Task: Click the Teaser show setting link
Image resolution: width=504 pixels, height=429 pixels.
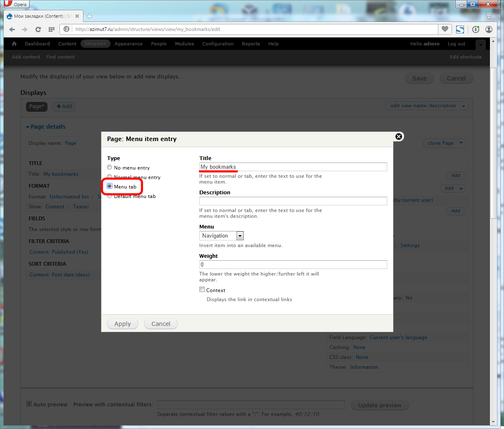Action: coord(81,207)
